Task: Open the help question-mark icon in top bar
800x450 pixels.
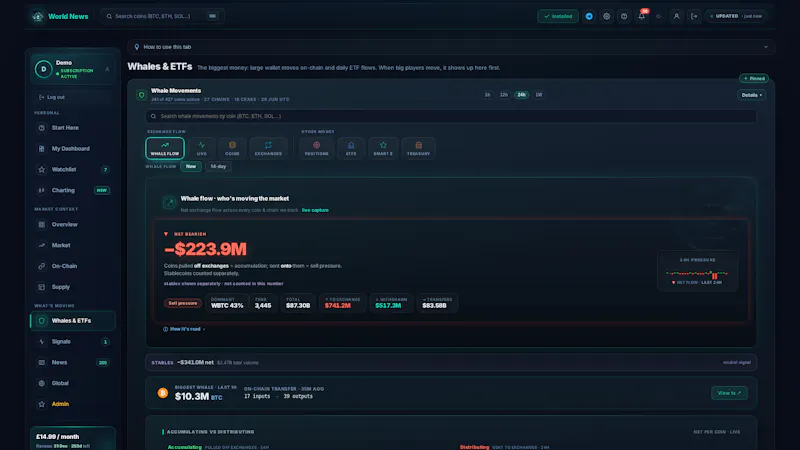Action: tap(624, 16)
